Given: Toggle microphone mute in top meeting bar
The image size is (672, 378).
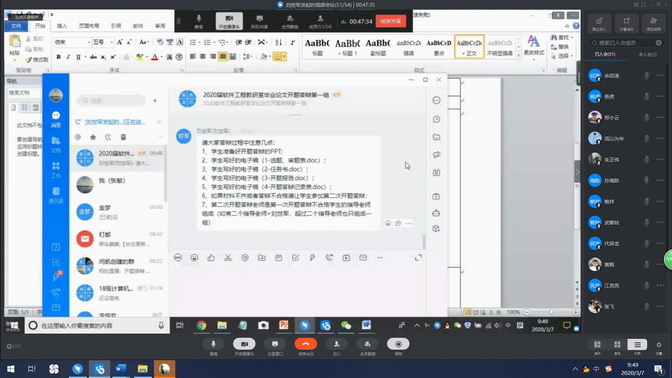Looking at the screenshot, I should (199, 21).
